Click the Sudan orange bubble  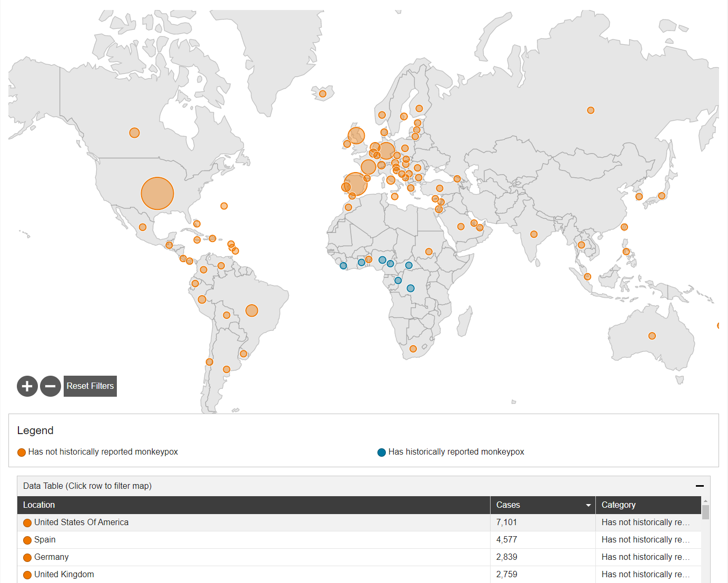click(429, 252)
